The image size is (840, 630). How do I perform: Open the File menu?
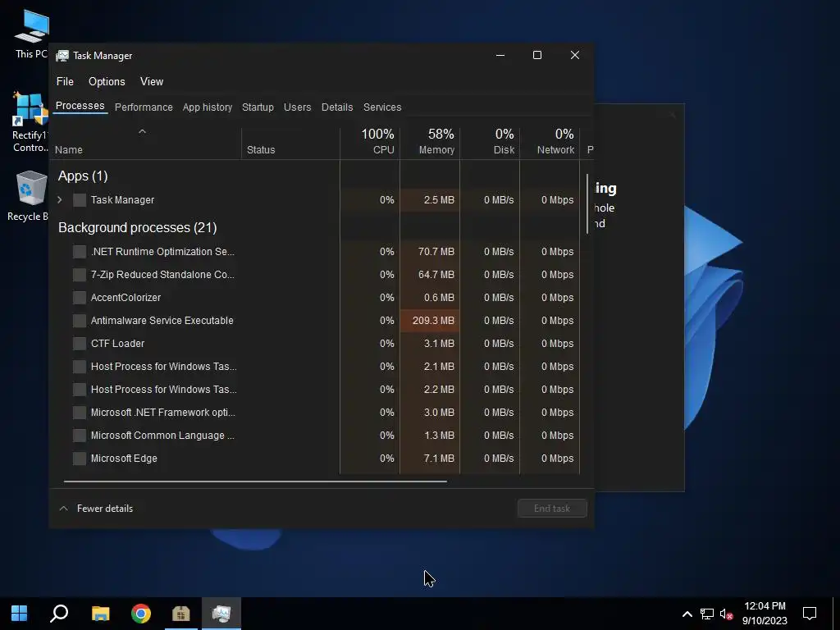click(65, 81)
